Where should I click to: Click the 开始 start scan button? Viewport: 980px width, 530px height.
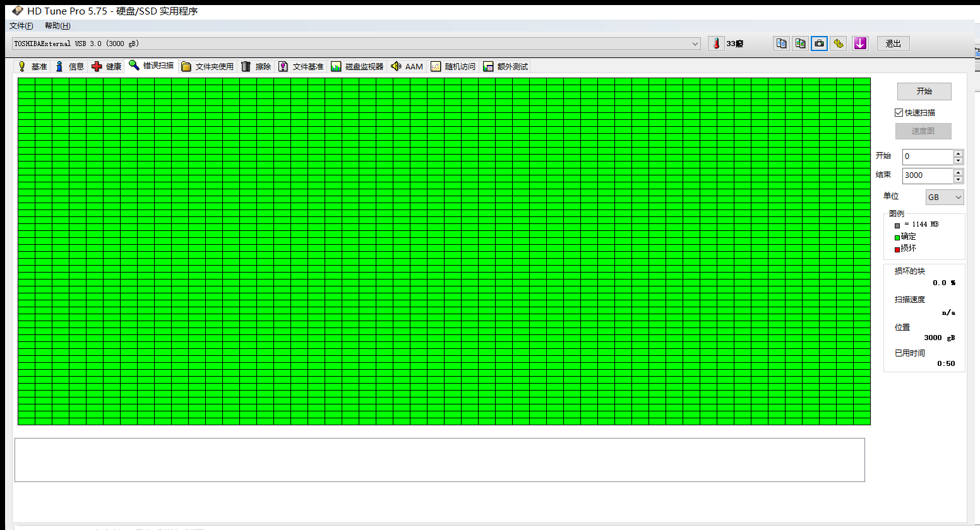coord(924,91)
